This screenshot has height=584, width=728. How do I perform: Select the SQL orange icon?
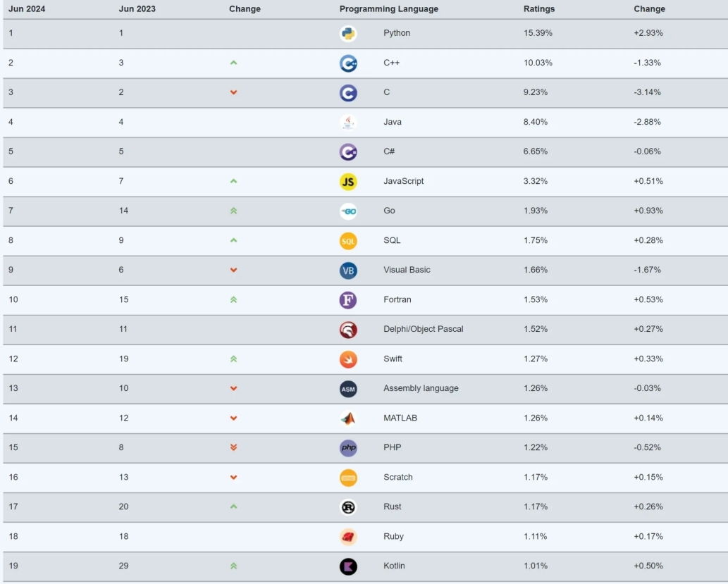[x=347, y=241]
